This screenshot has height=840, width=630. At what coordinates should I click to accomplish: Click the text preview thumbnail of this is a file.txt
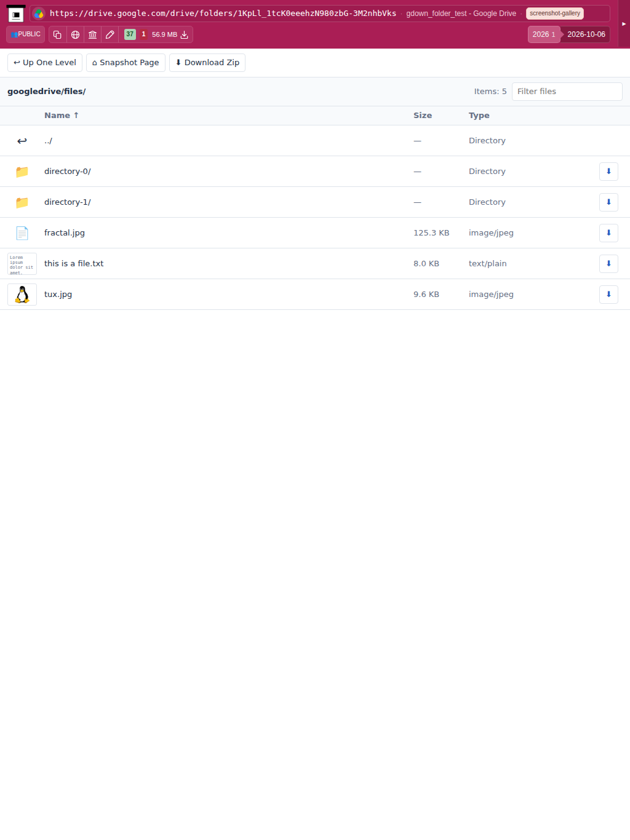click(x=22, y=264)
